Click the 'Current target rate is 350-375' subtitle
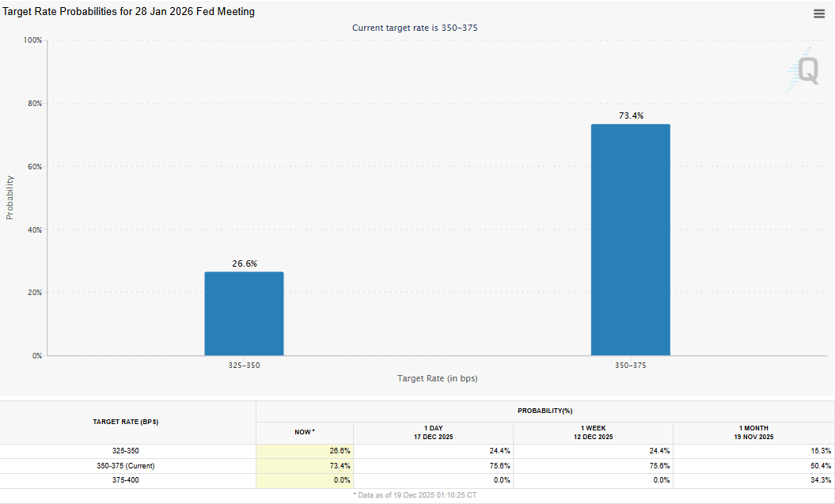Screen dimensions: 835x504 (414, 28)
